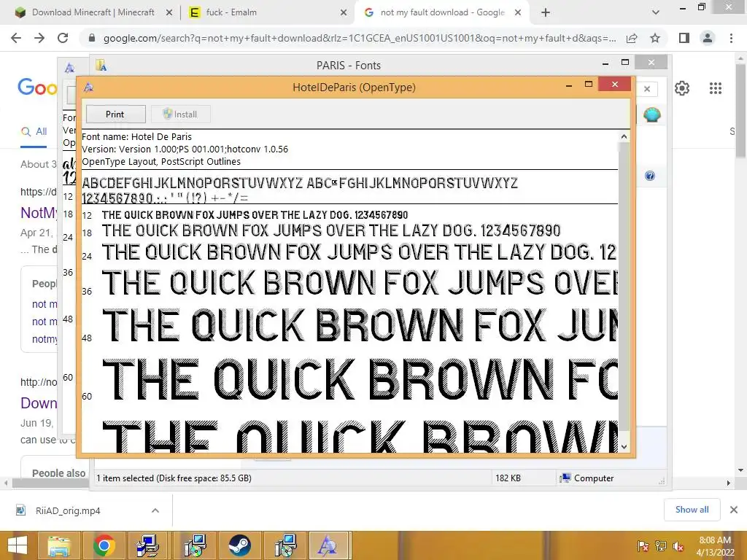Screen dimensions: 747x560
Task: Go back in Chrome
Action: point(16,38)
